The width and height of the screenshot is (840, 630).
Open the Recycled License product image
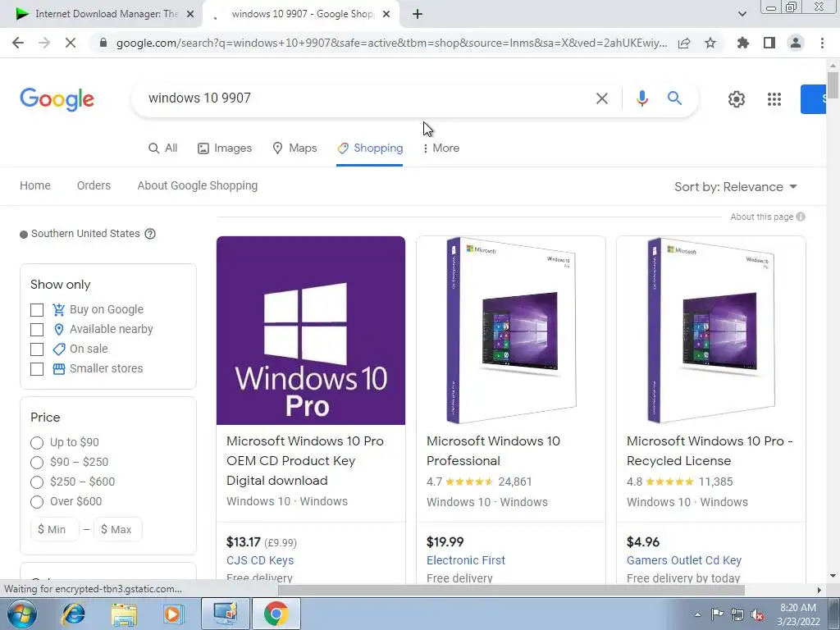pyautogui.click(x=711, y=330)
